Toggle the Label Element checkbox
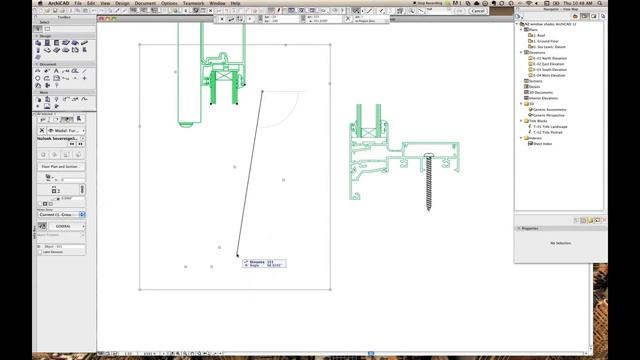 point(40,252)
